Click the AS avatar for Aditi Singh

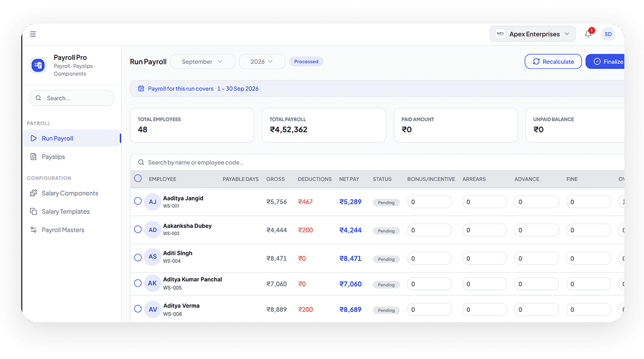coord(152,257)
